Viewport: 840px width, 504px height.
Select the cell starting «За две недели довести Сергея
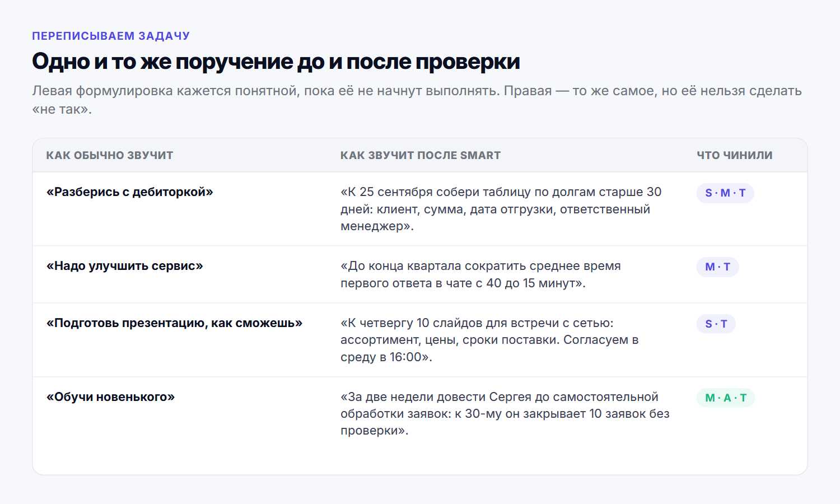coord(505,414)
